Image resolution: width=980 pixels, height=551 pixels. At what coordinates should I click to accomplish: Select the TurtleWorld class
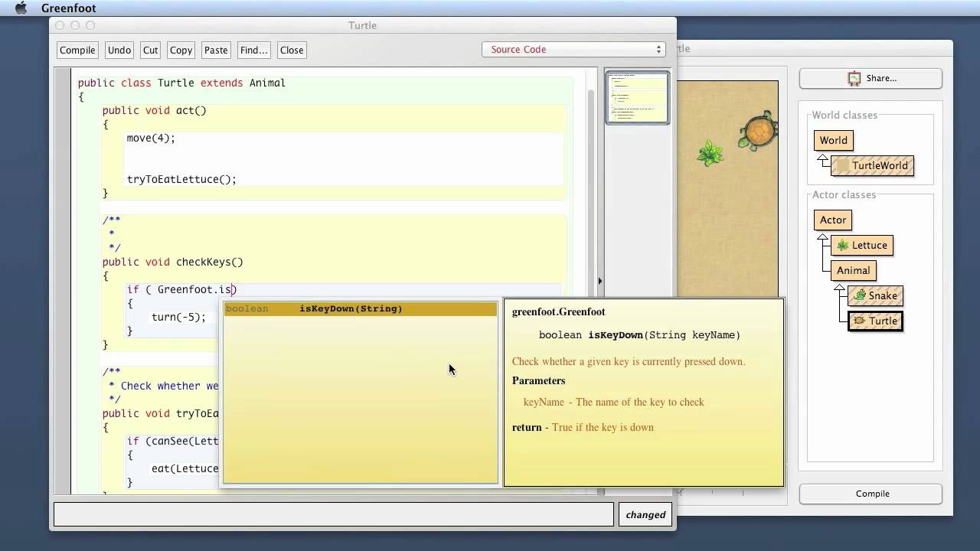pos(872,165)
